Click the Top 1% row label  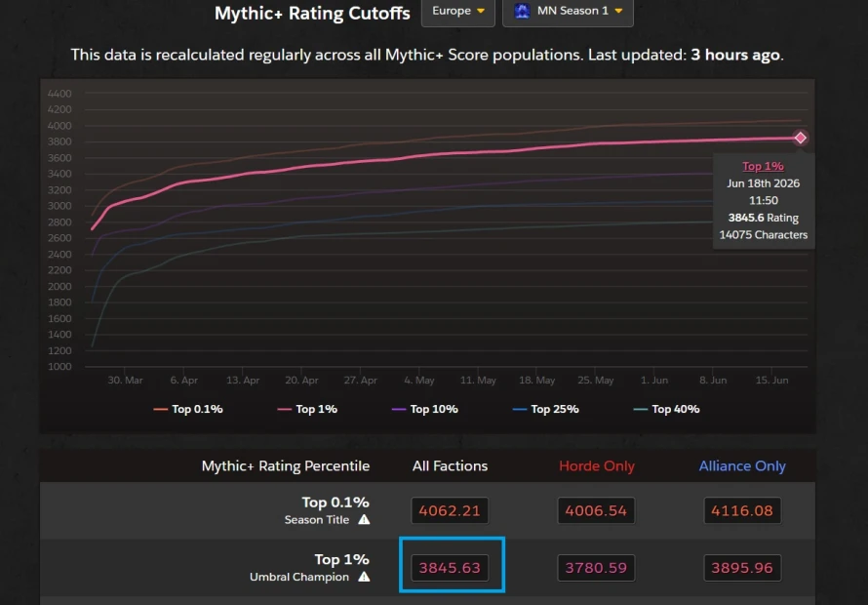342,559
